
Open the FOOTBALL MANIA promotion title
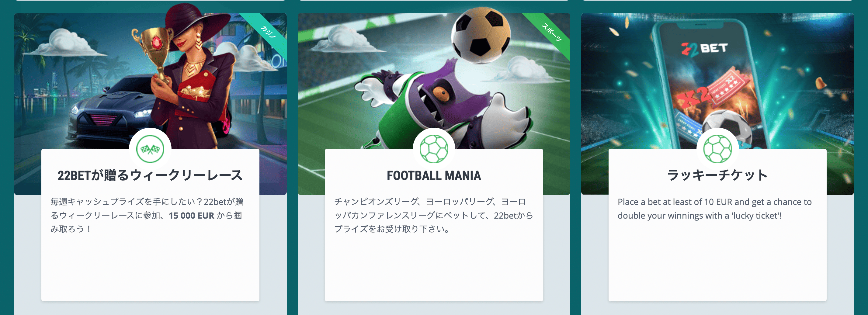click(434, 175)
